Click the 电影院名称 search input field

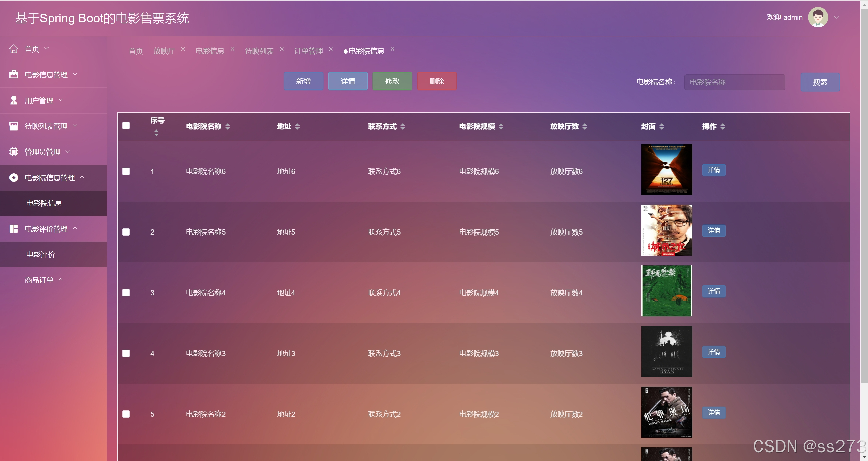point(734,82)
